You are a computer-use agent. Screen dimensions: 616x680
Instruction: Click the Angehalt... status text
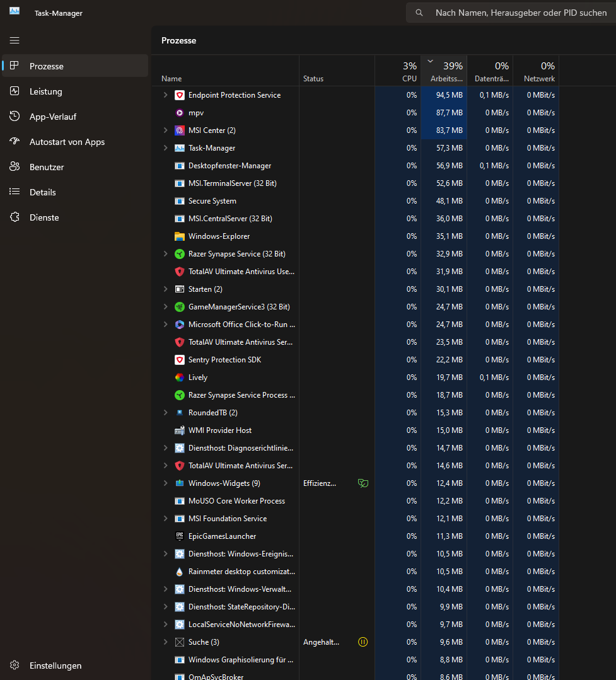click(x=321, y=642)
